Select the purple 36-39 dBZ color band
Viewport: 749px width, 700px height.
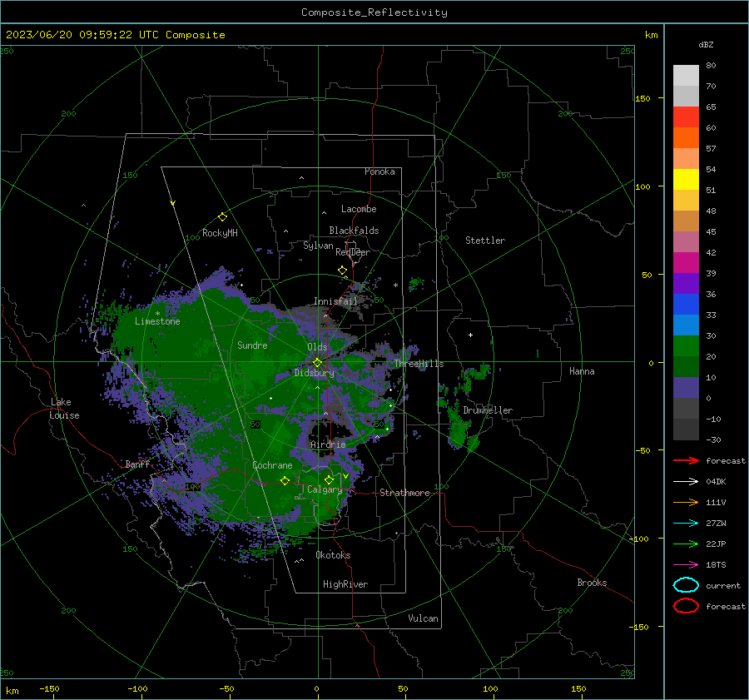click(686, 283)
